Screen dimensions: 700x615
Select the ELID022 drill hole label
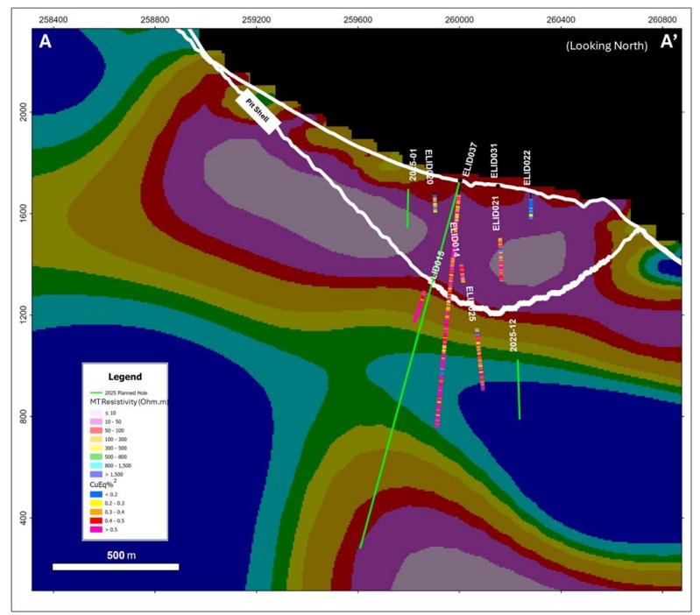(527, 167)
